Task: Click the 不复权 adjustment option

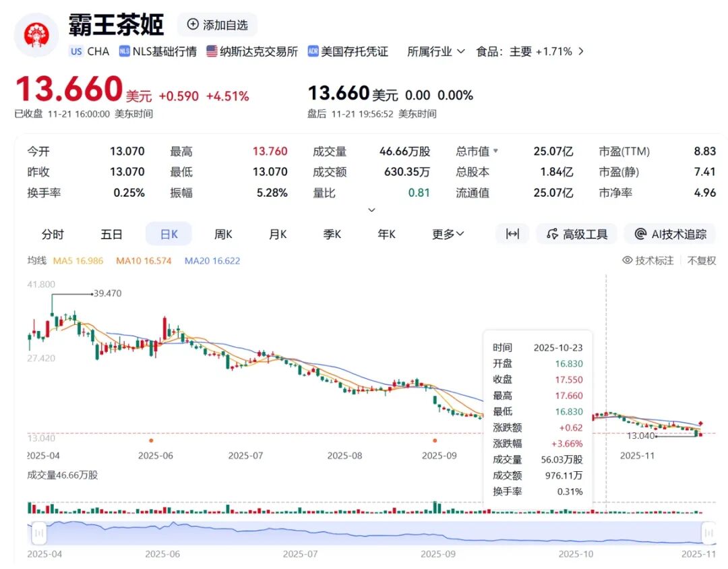Action: [x=702, y=261]
